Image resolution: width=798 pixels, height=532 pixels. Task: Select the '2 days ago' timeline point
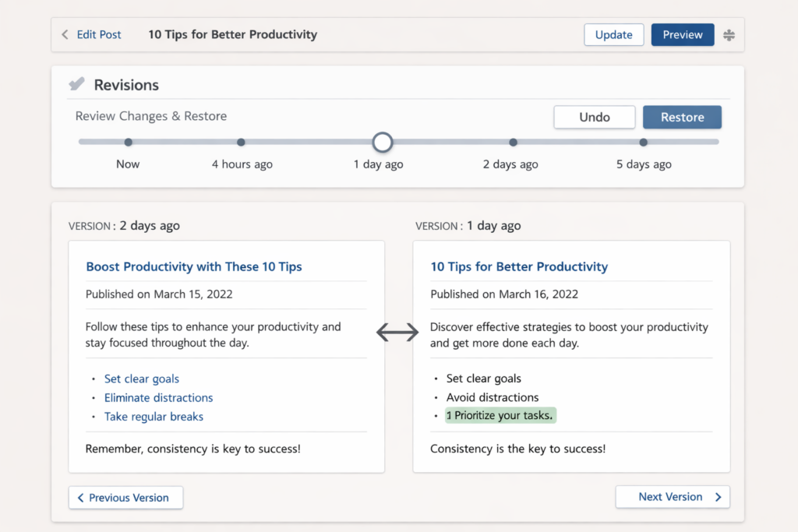tap(513, 143)
